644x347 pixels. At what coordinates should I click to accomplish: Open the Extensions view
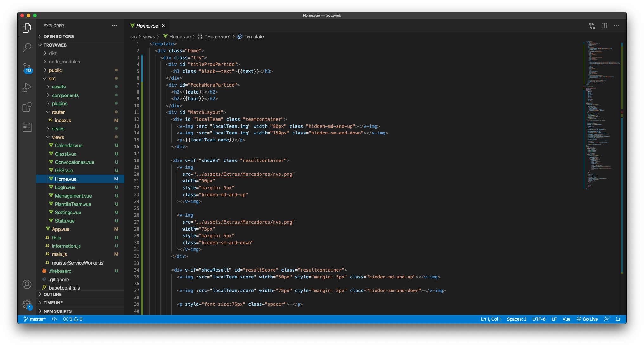pyautogui.click(x=27, y=107)
